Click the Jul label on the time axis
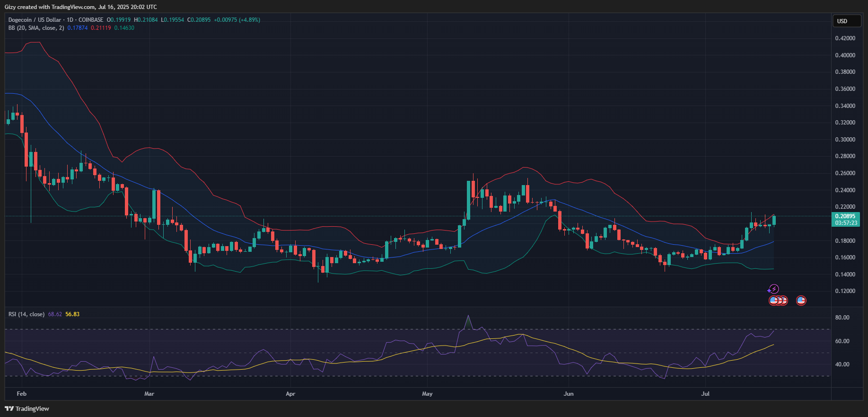The width and height of the screenshot is (868, 417). (705, 394)
